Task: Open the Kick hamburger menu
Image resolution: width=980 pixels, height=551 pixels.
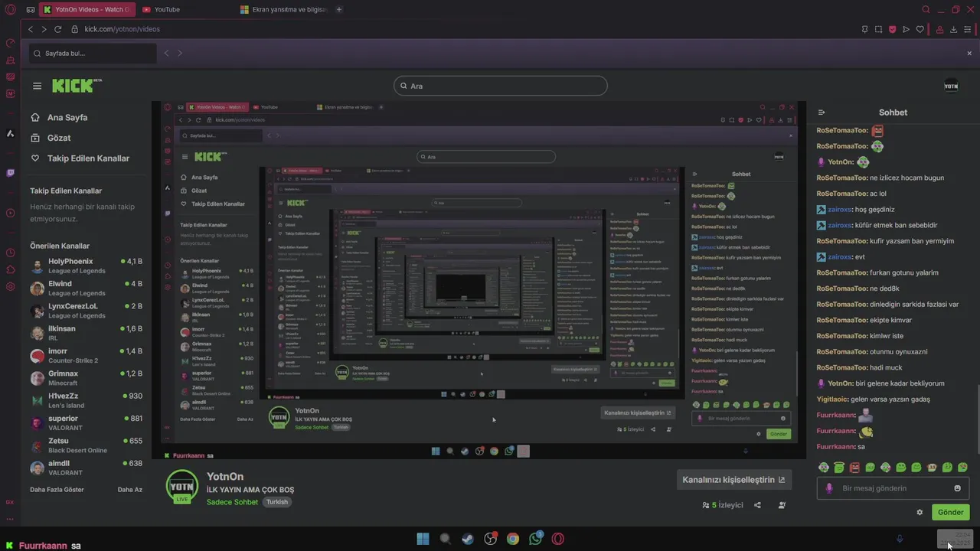Action: pos(37,86)
